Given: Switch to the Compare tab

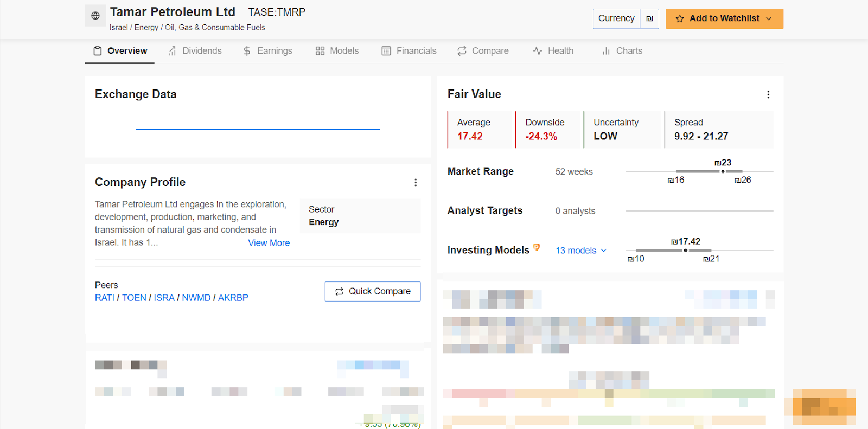Looking at the screenshot, I should [483, 51].
